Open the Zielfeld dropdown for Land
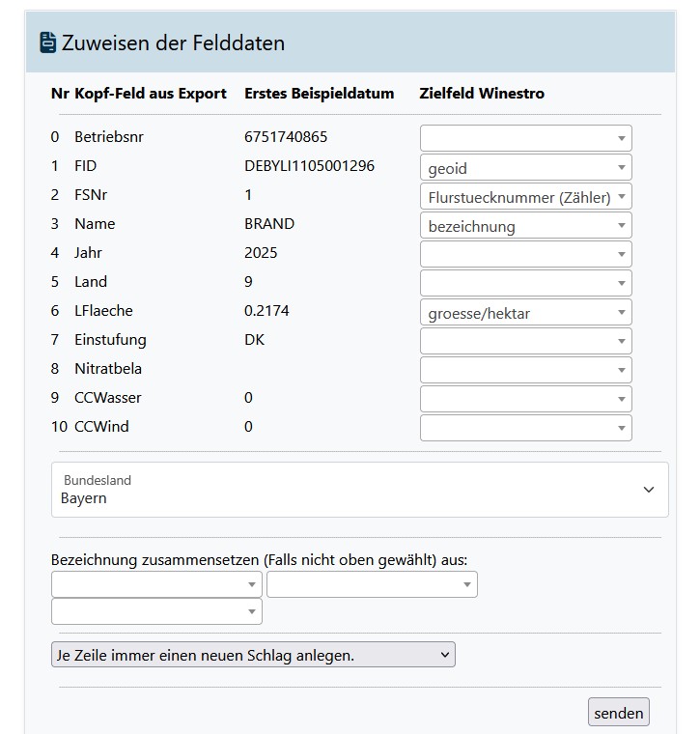 tap(525, 283)
